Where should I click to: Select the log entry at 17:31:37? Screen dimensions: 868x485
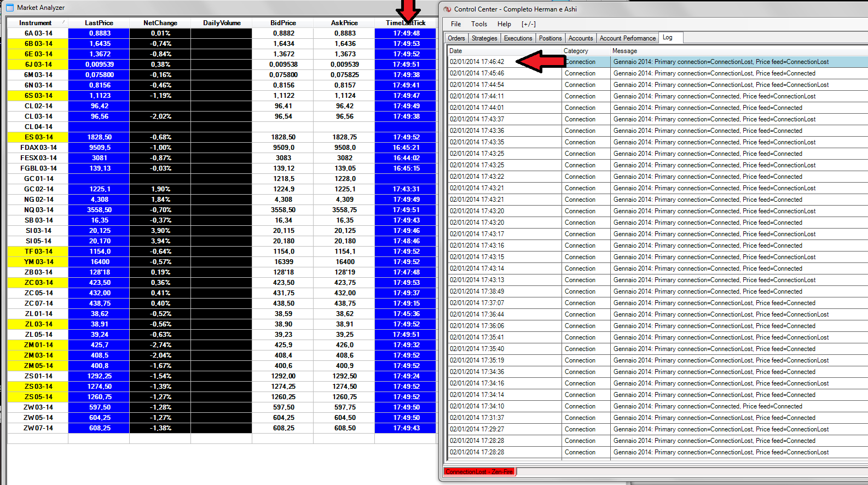[x=658, y=418]
